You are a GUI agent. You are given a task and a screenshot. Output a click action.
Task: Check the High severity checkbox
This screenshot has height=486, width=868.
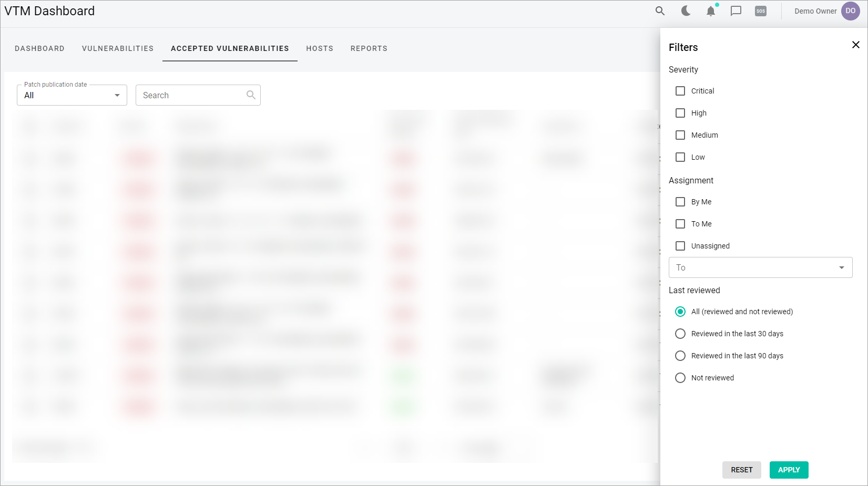tap(680, 113)
